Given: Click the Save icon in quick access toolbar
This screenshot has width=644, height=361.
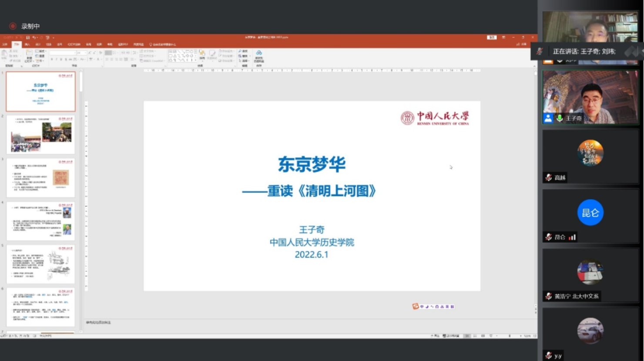Looking at the screenshot, I should [28, 37].
